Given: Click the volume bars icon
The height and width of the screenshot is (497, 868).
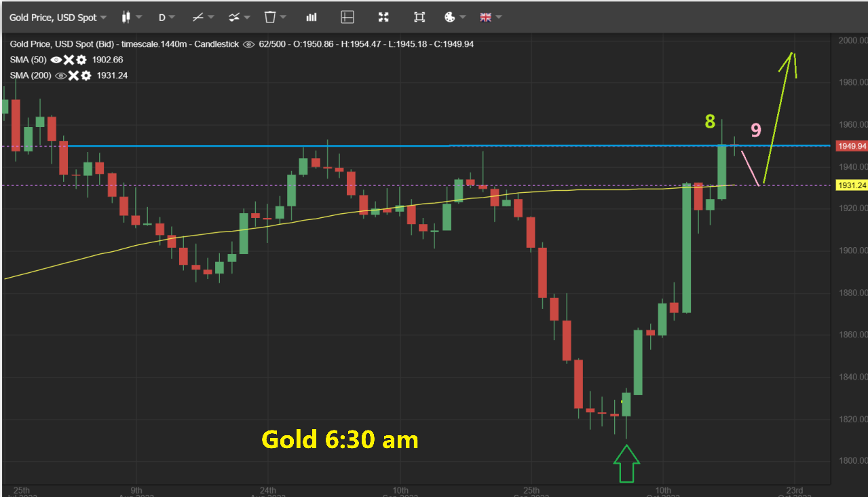Looking at the screenshot, I should [x=312, y=17].
